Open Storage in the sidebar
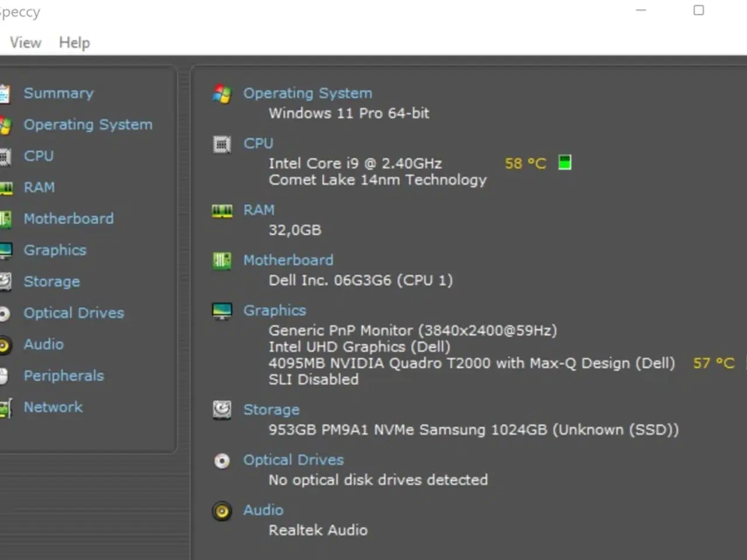Screen dimensions: 747x560 [51, 282]
